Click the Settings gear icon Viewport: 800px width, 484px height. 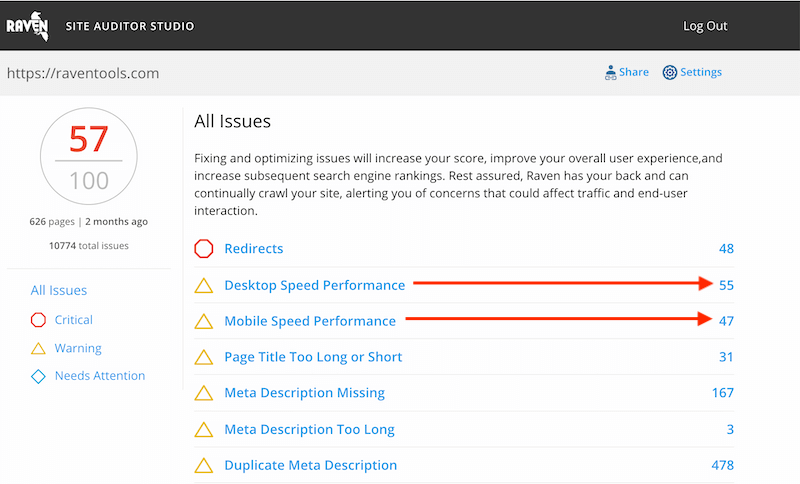(670, 72)
